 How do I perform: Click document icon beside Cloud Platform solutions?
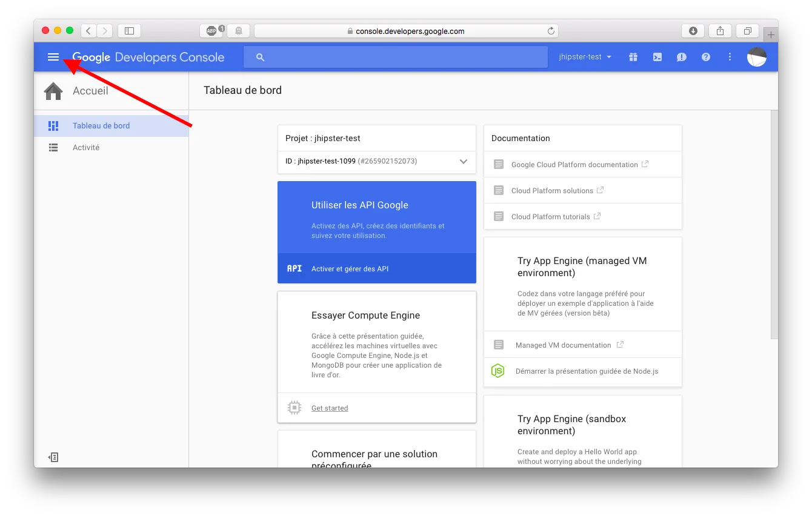[x=499, y=191]
